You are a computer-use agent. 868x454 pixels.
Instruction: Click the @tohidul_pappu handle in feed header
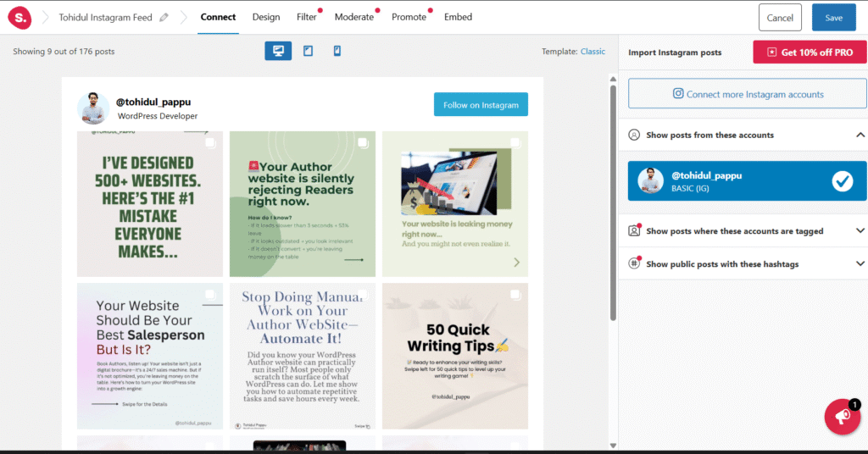click(153, 102)
